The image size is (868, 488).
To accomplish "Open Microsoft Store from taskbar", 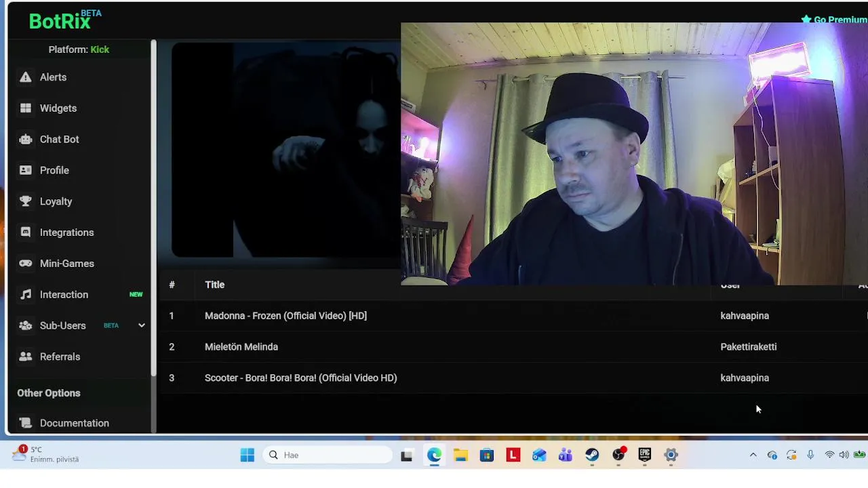I will tap(487, 455).
